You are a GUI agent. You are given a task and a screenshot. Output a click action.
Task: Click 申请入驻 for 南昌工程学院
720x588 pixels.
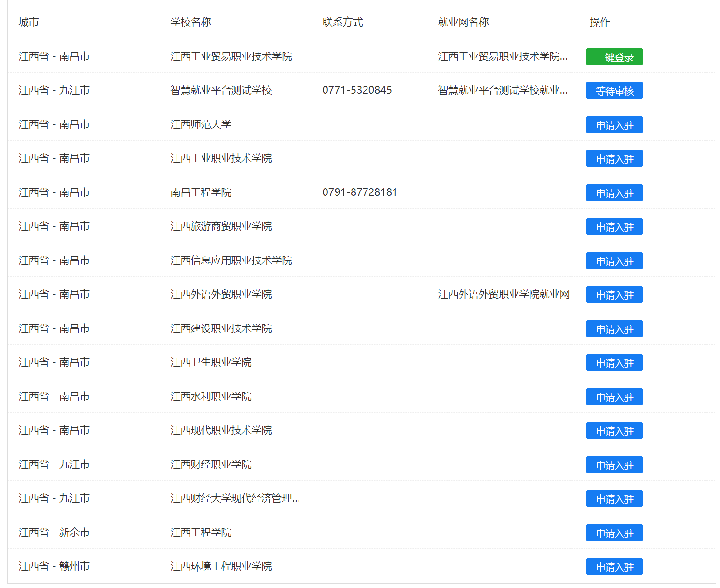pyautogui.click(x=614, y=193)
